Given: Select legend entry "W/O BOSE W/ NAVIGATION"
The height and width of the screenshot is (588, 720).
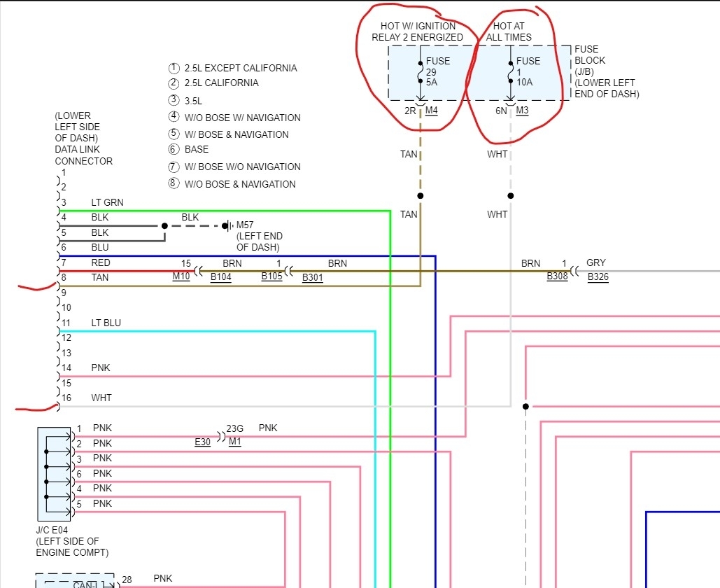Looking at the screenshot, I should (234, 117).
